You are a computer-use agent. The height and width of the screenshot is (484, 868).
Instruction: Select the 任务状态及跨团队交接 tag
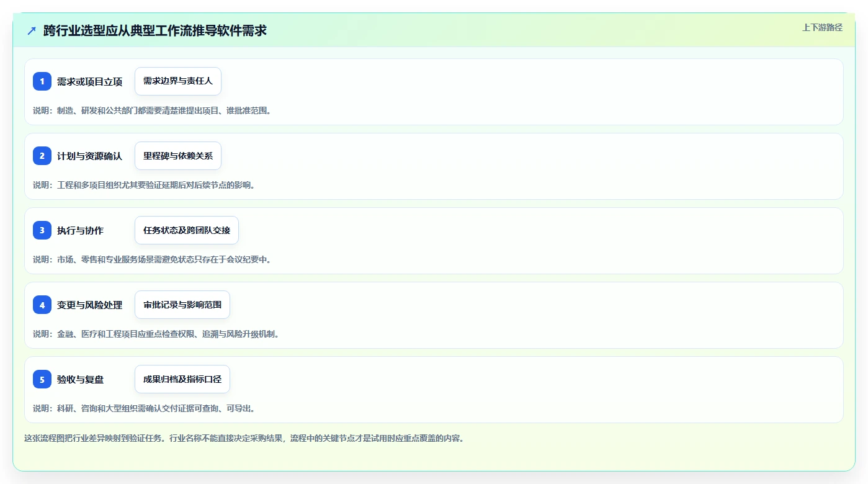187,230
